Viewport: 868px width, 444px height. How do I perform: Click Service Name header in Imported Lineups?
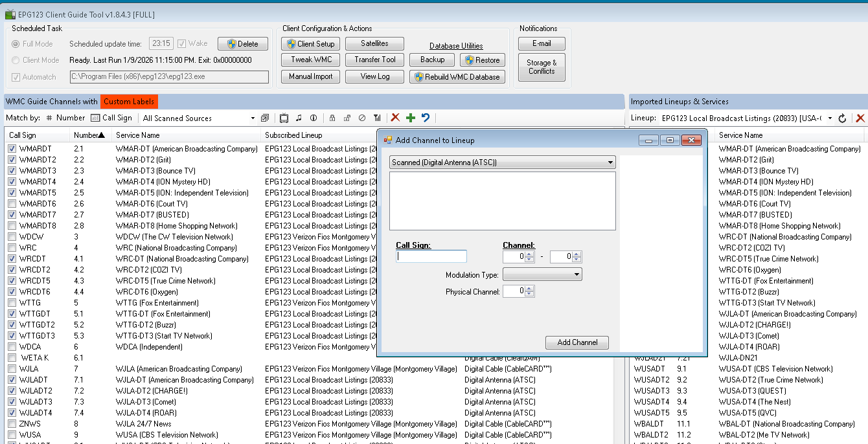[790, 135]
